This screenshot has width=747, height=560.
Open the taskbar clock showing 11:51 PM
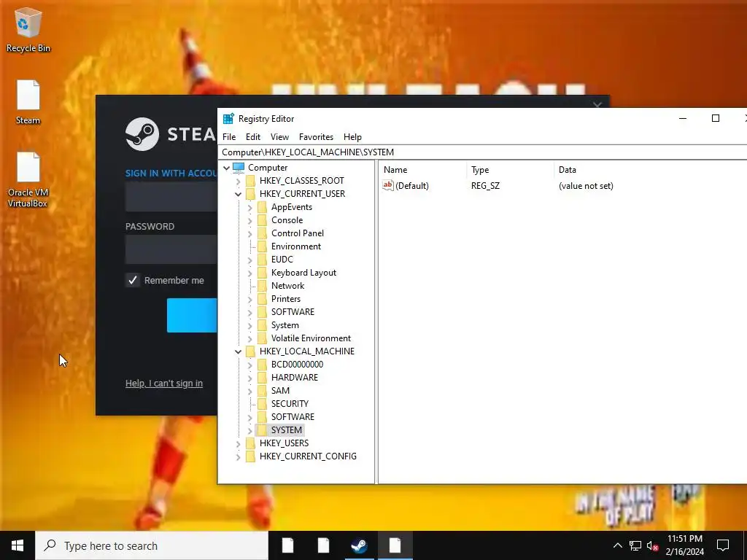(684, 545)
